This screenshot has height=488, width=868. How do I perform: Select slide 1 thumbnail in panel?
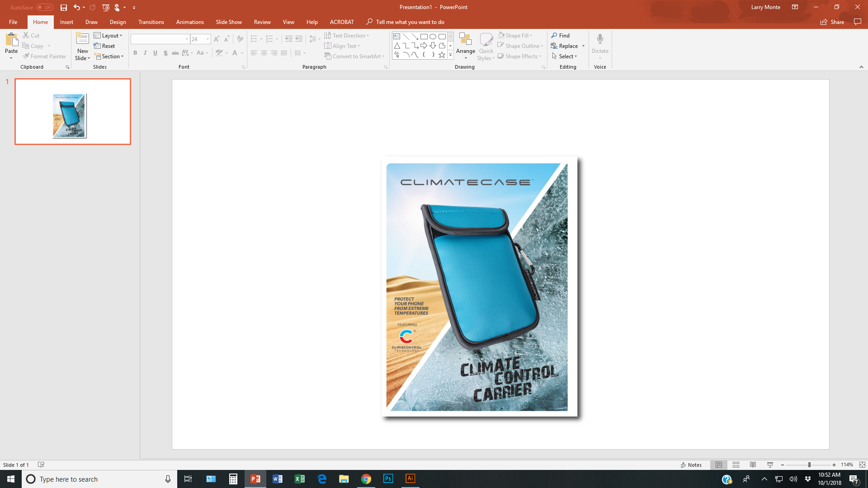coord(73,112)
